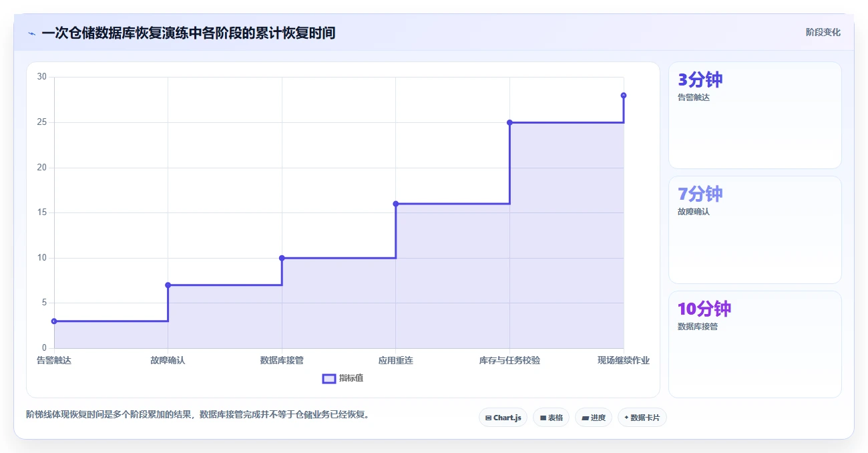The width and height of the screenshot is (868, 453).
Task: Click the 指标值 legend label
Action: (x=351, y=378)
